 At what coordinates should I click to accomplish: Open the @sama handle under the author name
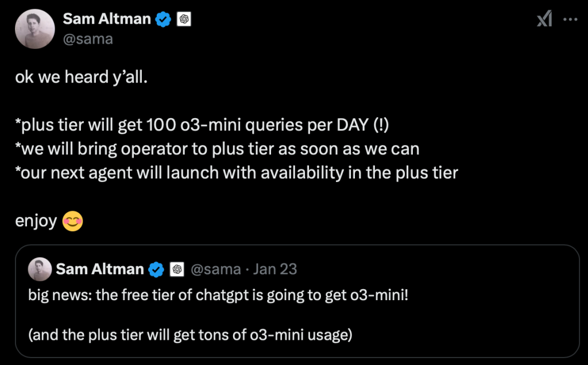(x=88, y=38)
